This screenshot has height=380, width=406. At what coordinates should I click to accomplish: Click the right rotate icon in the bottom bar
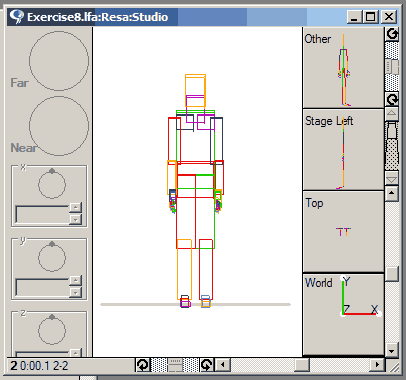click(207, 365)
